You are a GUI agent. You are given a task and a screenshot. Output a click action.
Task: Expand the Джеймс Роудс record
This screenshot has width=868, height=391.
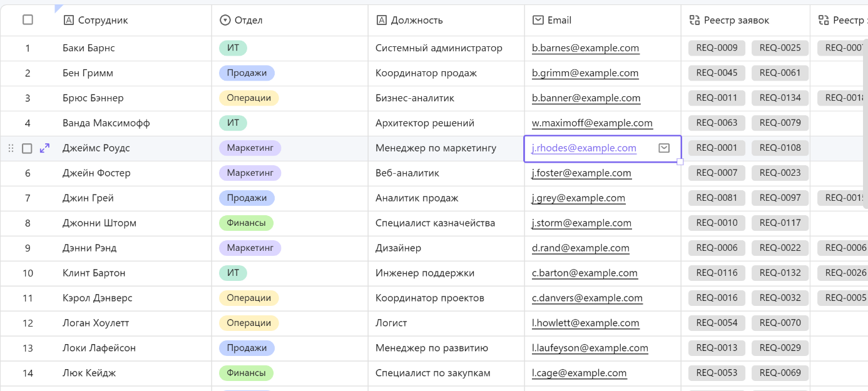(x=44, y=148)
